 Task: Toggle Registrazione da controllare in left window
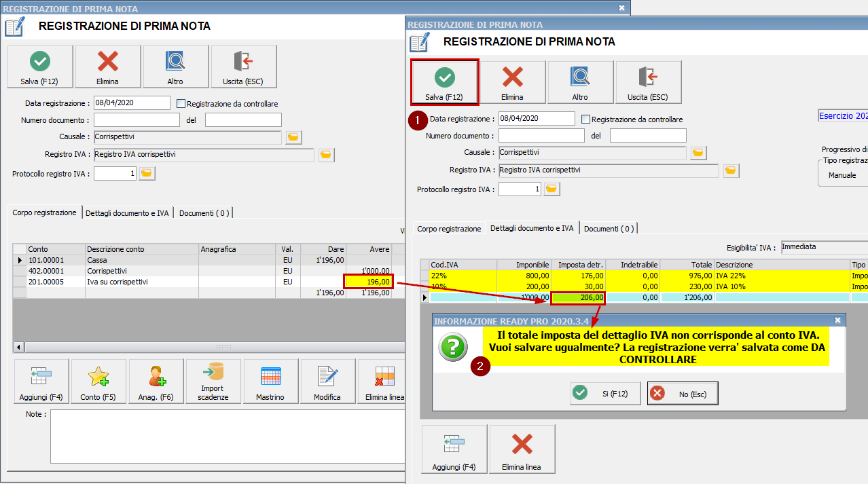click(181, 104)
